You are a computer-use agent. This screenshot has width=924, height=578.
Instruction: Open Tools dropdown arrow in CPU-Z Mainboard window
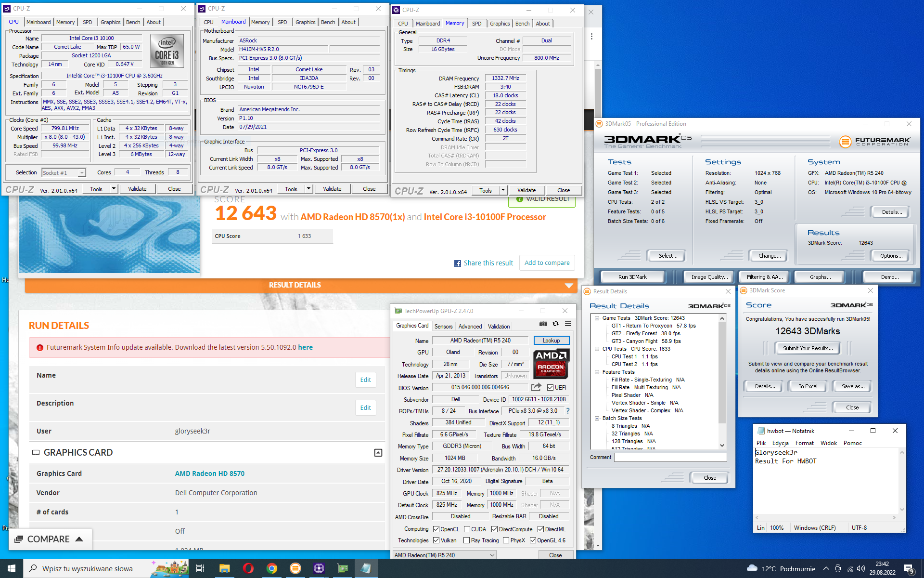point(309,189)
